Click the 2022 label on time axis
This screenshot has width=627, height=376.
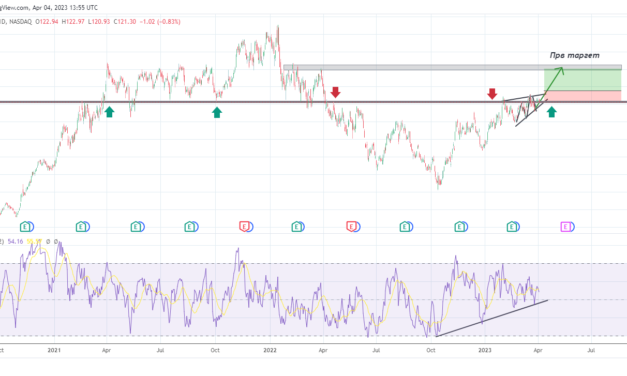[270, 350]
